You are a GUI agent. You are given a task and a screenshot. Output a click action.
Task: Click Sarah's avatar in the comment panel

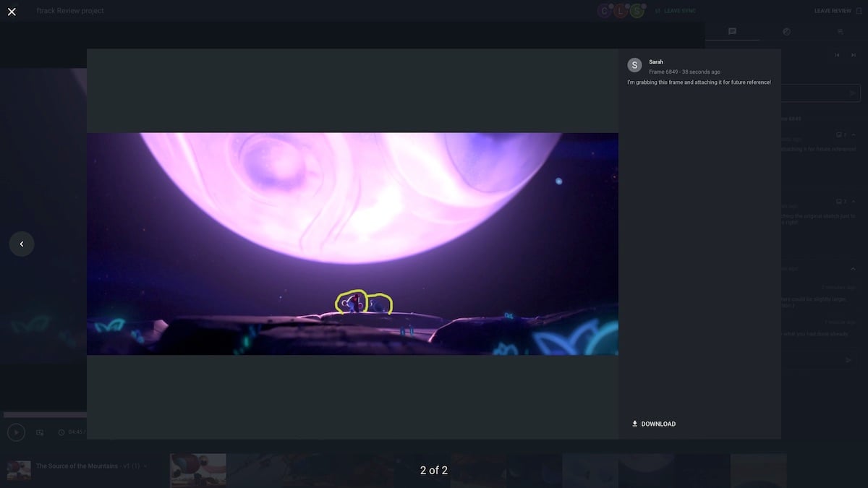tap(634, 65)
